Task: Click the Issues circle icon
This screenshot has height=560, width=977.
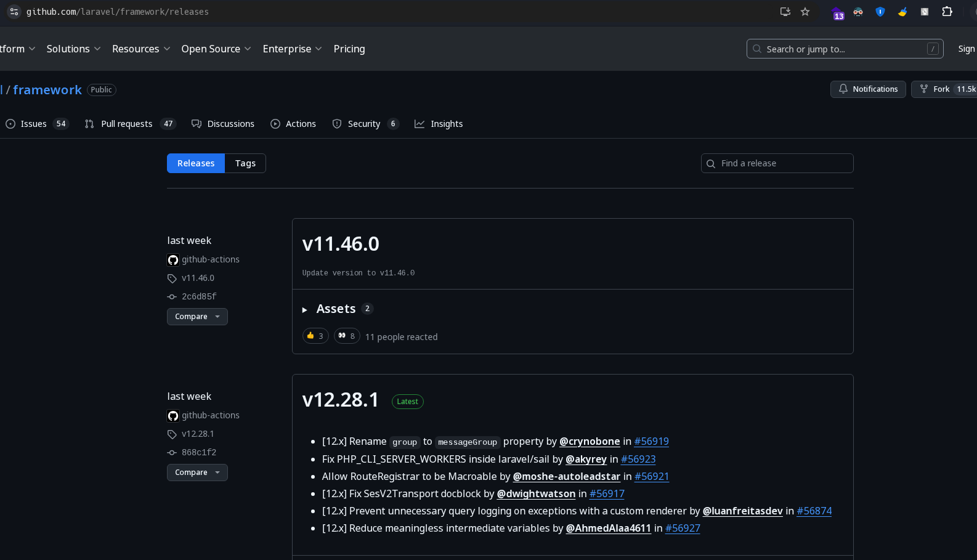Action: click(x=10, y=124)
